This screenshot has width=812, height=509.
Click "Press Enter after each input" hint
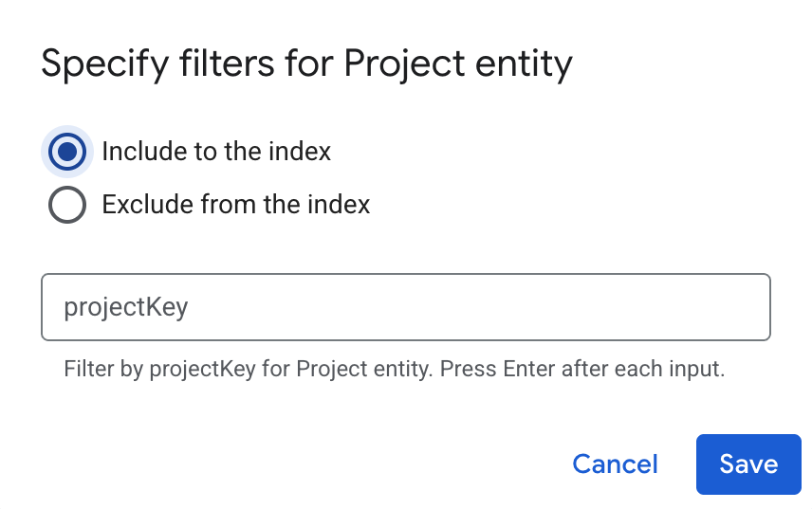(x=581, y=370)
